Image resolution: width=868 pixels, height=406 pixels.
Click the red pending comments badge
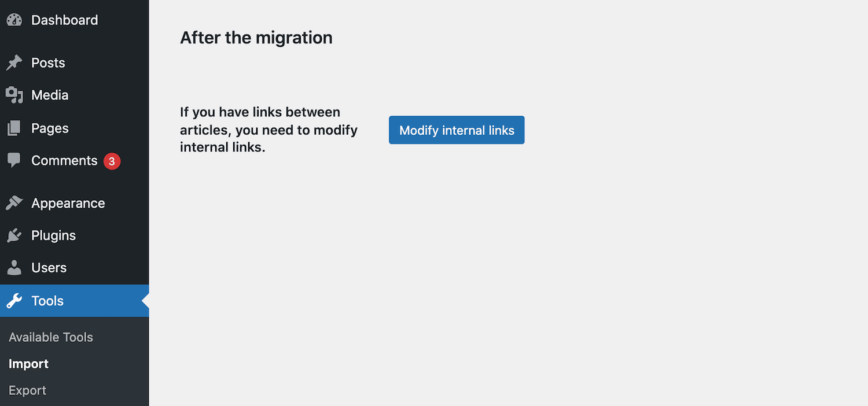(x=112, y=161)
